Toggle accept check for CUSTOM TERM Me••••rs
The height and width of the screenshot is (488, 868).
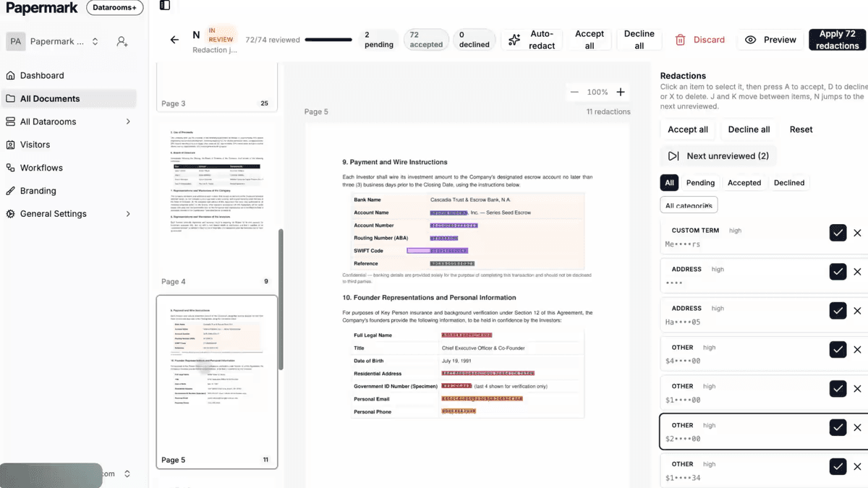838,233
